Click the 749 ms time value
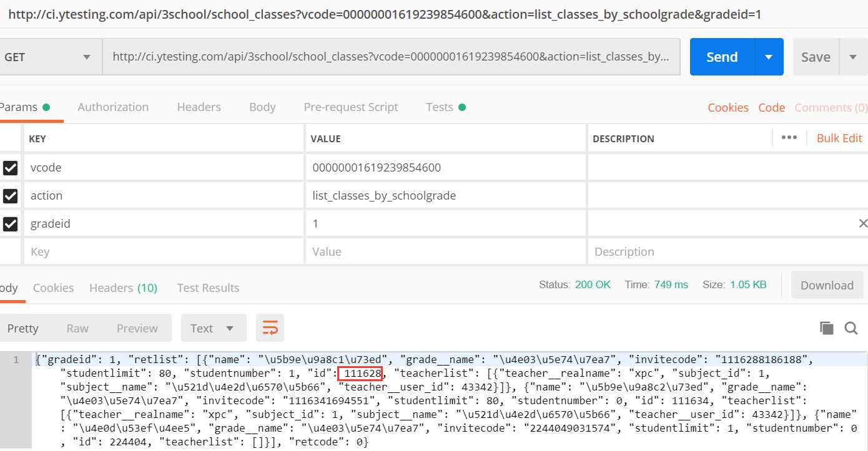Screen dimensions: 868x451 click(x=671, y=284)
